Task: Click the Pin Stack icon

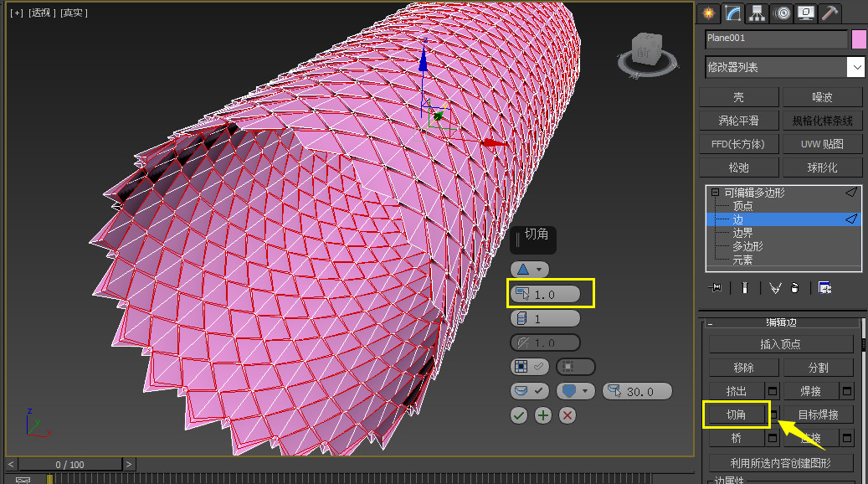Action: pyautogui.click(x=715, y=288)
